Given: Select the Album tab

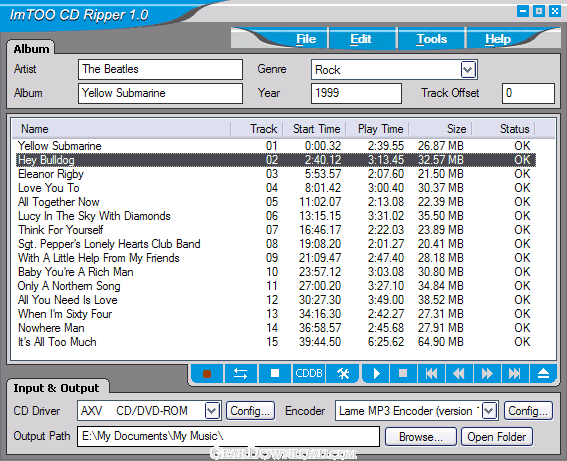Looking at the screenshot, I should coord(31,49).
